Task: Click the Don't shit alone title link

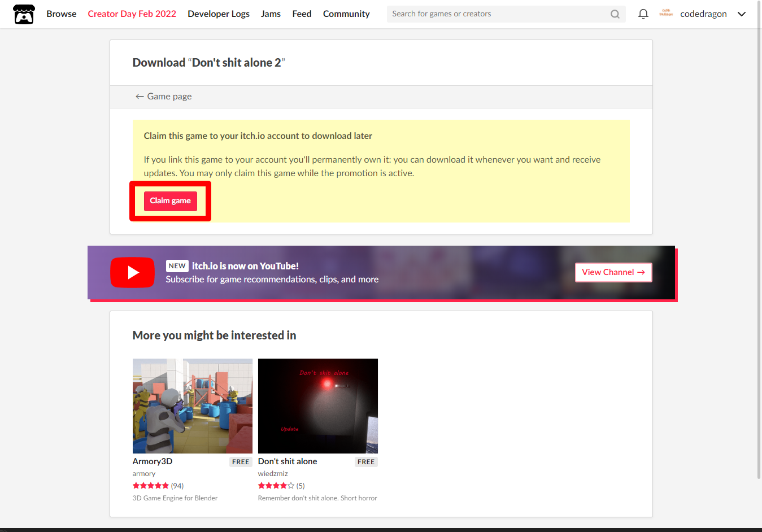Action: (288, 461)
